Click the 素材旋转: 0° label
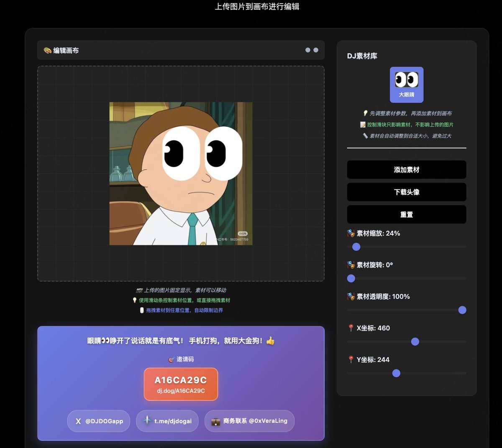The image size is (502, 448). click(x=374, y=265)
